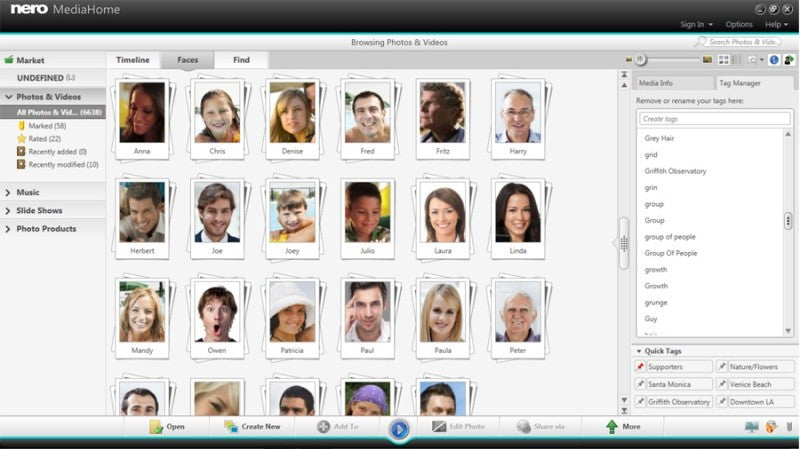Image resolution: width=800 pixels, height=449 pixels.
Task: Click the Marked flag icon
Action: pyautogui.click(x=21, y=126)
